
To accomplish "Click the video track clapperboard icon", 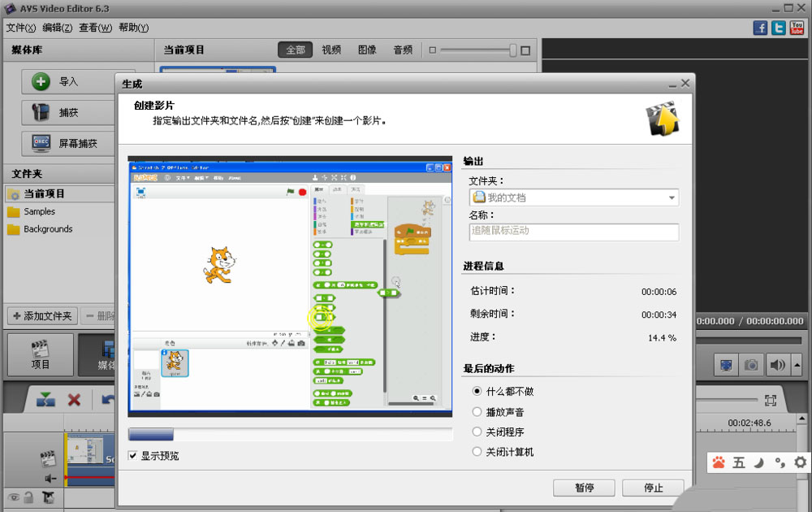I will click(48, 458).
